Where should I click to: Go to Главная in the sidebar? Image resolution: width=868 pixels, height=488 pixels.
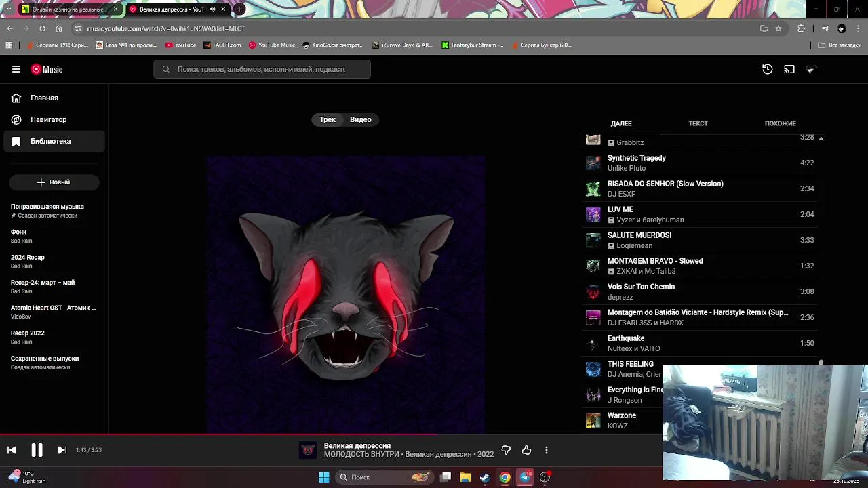(x=54, y=98)
